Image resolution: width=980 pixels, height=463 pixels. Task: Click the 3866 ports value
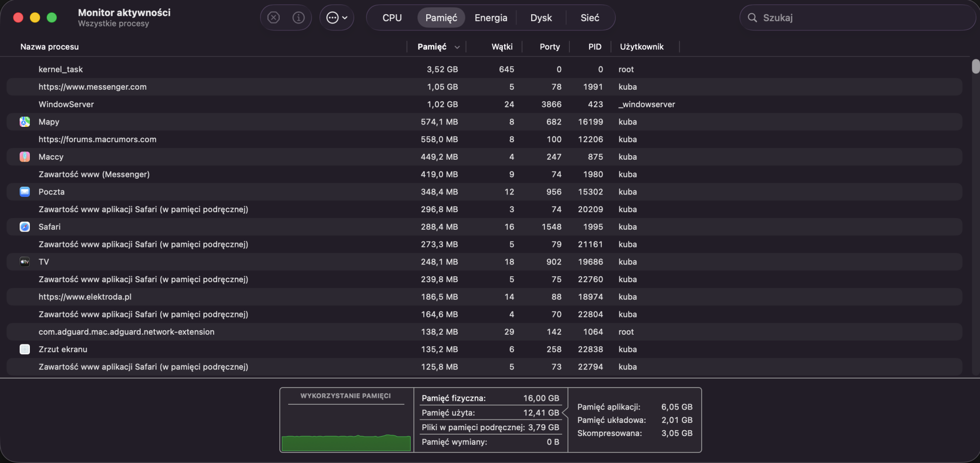coord(551,104)
